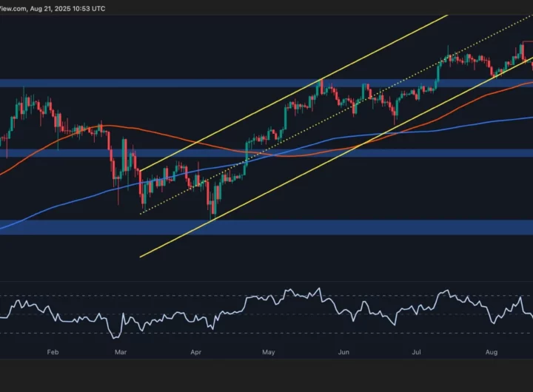Click the lowest blue horizontal zone
Viewport: 533px width, 392px height.
point(296,226)
